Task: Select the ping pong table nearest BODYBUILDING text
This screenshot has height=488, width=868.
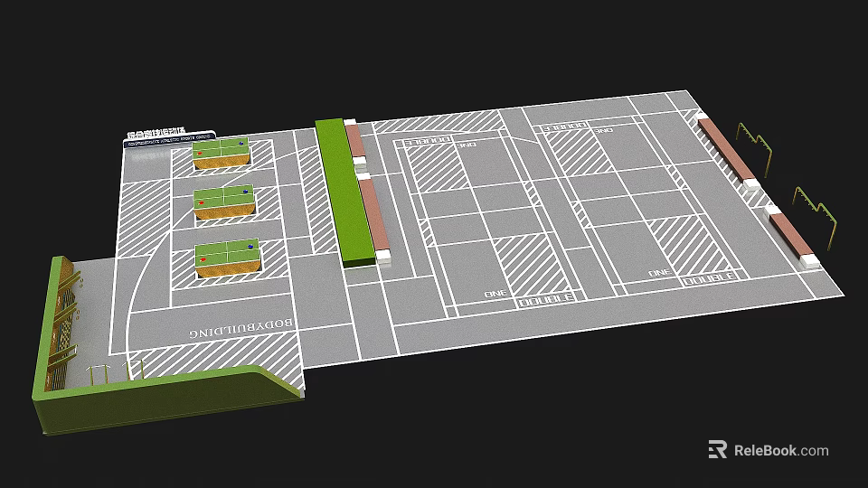Action: pyautogui.click(x=228, y=258)
